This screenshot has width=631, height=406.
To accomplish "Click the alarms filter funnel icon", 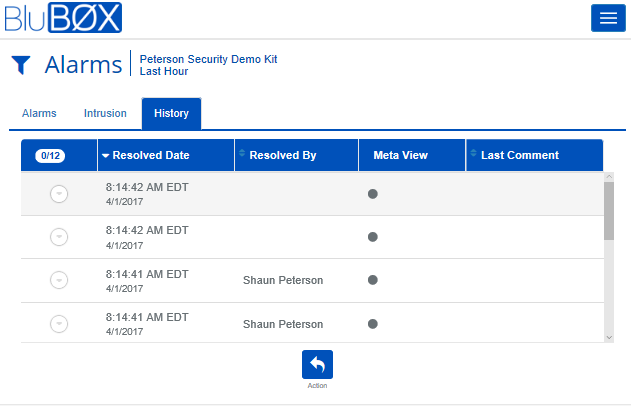I will [21, 65].
